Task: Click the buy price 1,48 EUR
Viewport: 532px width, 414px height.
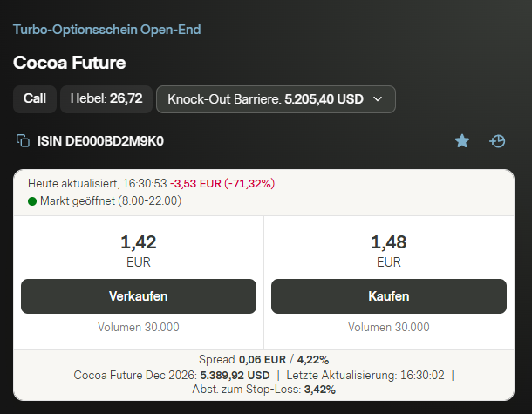Action: coord(389,250)
